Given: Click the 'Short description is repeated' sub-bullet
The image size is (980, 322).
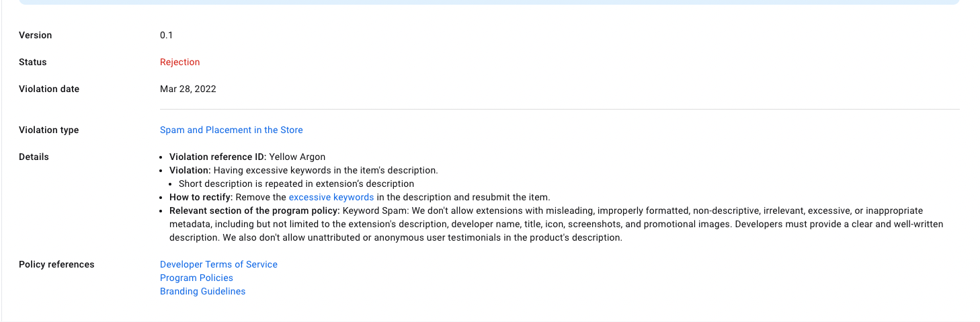Looking at the screenshot, I should click(x=296, y=184).
